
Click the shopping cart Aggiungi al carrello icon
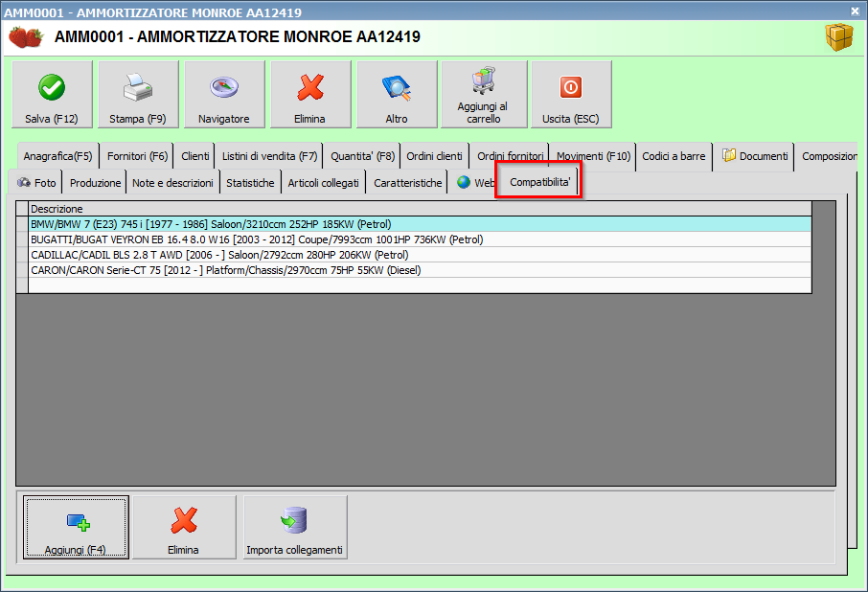coord(484,80)
